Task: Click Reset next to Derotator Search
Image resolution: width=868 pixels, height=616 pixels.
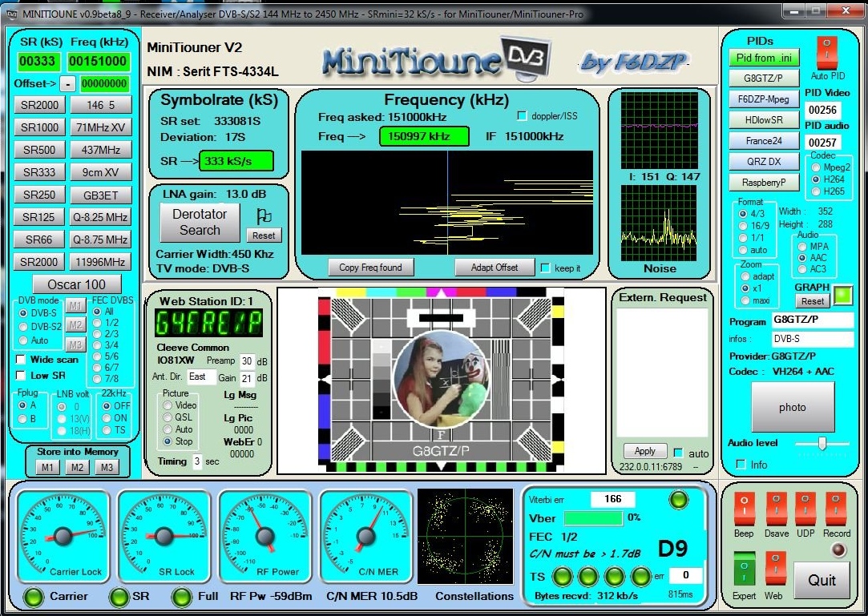Action: [264, 236]
